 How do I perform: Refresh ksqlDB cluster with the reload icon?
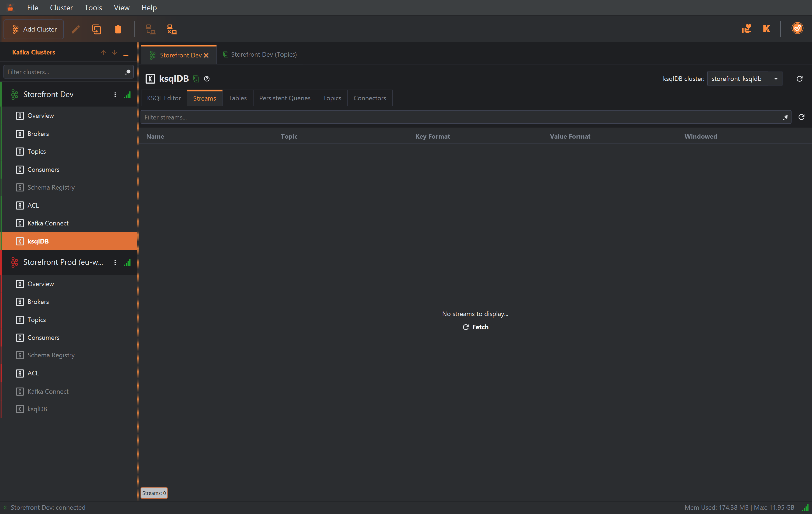click(799, 78)
